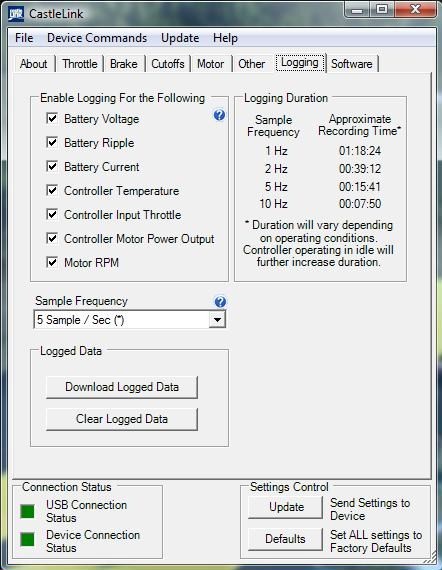442x570 pixels.
Task: Click the '5 Hz' sample frequency row
Action: (x=276, y=186)
